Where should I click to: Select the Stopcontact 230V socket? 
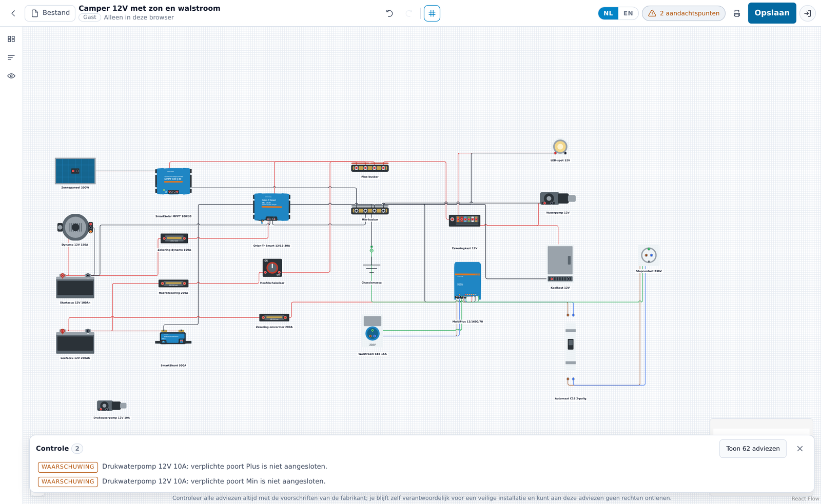649,255
